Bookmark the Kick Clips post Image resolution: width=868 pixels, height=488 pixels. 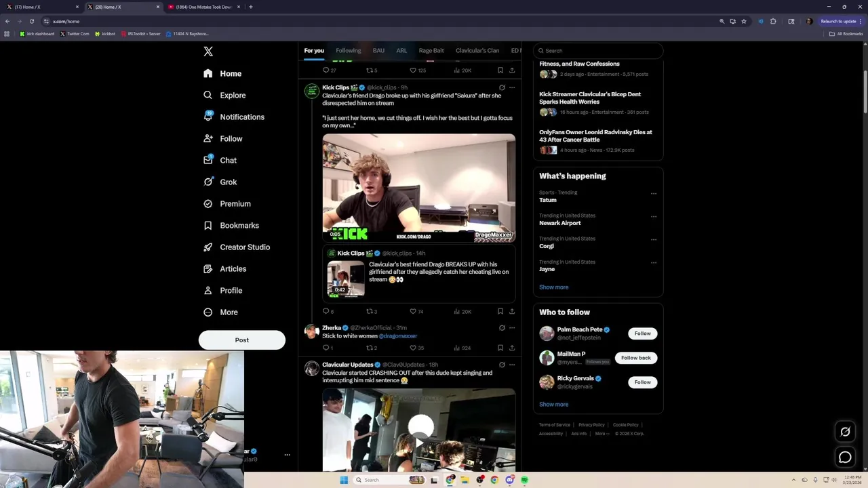click(500, 311)
